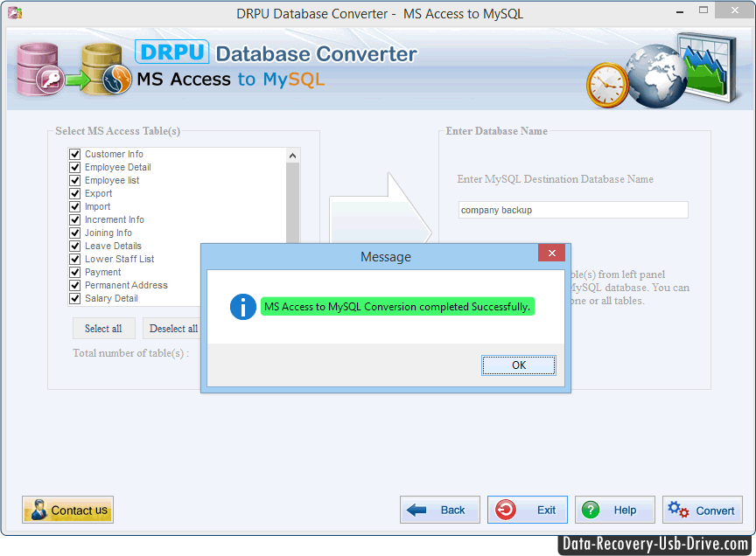Click the conversion success message text
The height and width of the screenshot is (556, 756).
click(x=397, y=307)
